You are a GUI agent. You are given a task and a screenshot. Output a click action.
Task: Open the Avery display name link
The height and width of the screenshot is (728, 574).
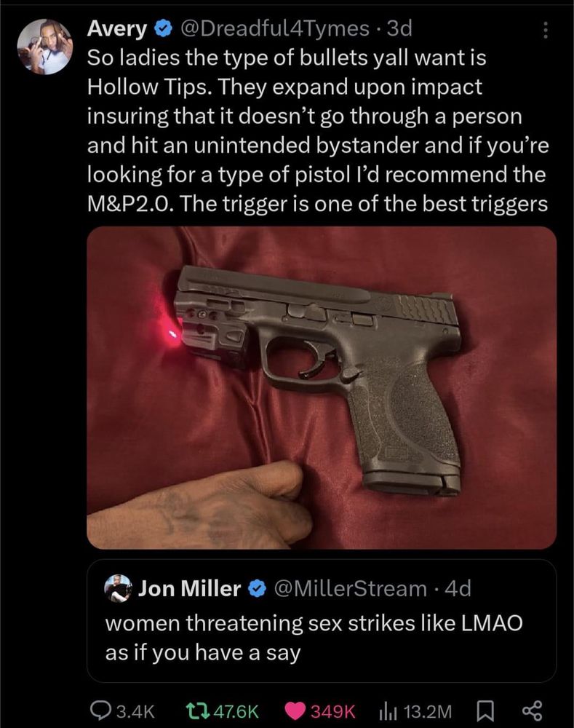point(116,29)
